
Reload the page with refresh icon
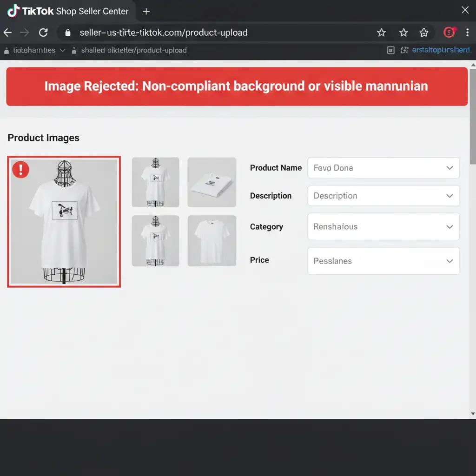[x=43, y=33]
